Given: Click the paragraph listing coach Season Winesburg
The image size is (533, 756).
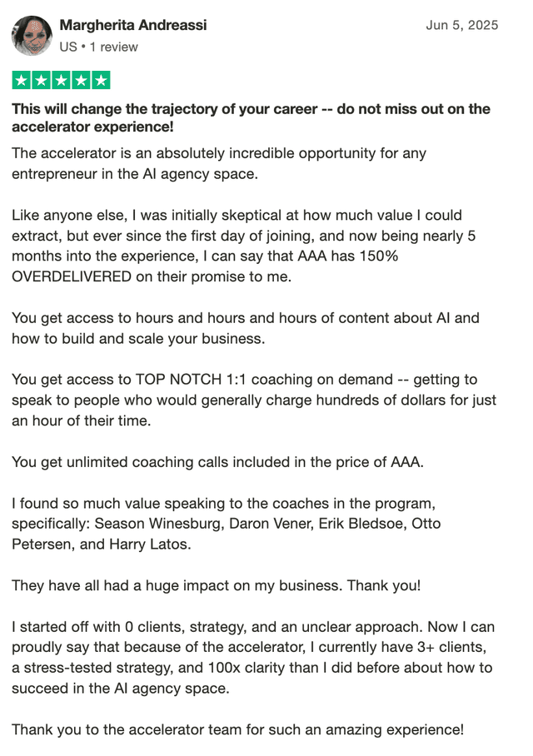Looking at the screenshot, I should point(225,523).
